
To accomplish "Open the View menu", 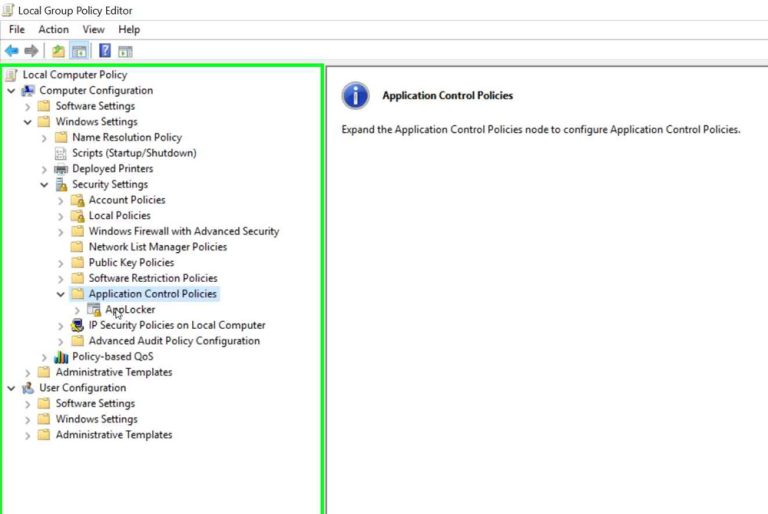I will pyautogui.click(x=93, y=30).
